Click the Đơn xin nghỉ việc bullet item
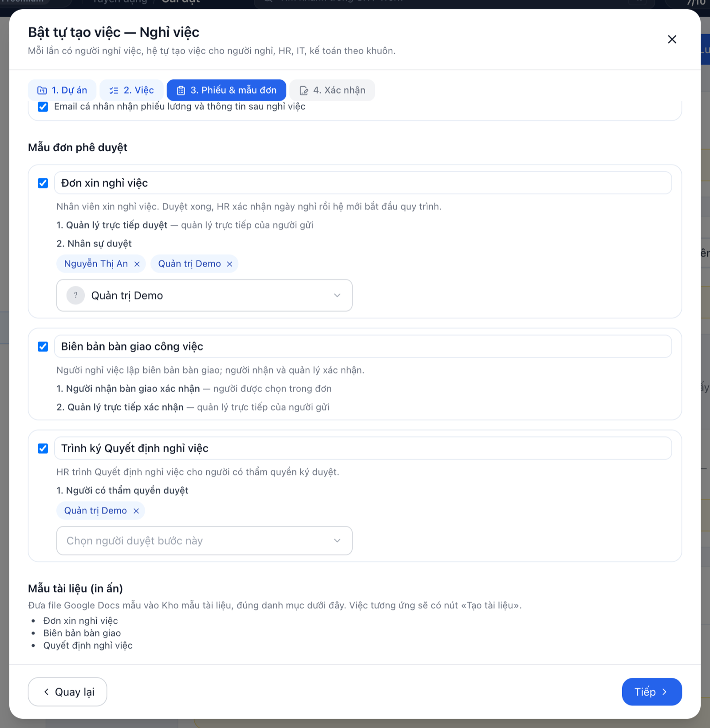The width and height of the screenshot is (710, 728). click(80, 621)
